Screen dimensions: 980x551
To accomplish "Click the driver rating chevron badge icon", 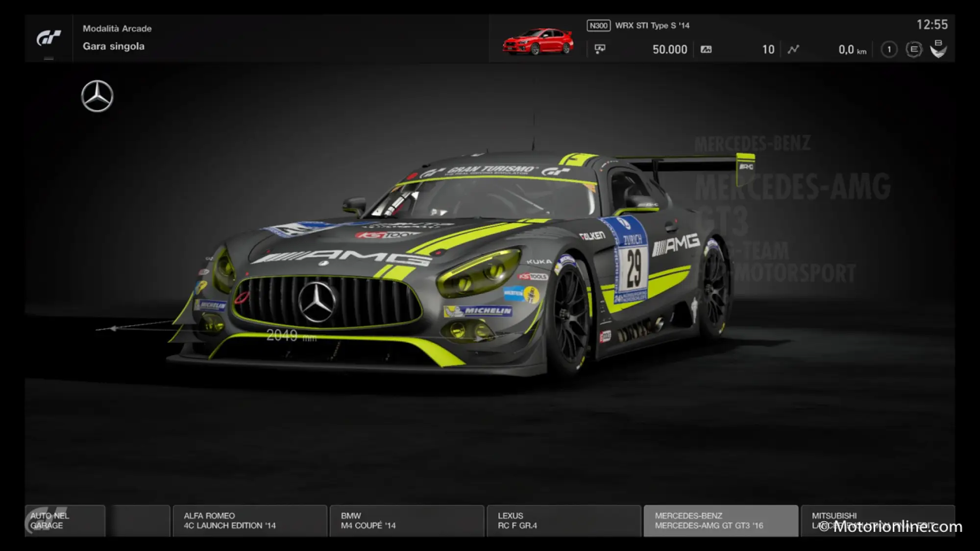I will coord(938,49).
